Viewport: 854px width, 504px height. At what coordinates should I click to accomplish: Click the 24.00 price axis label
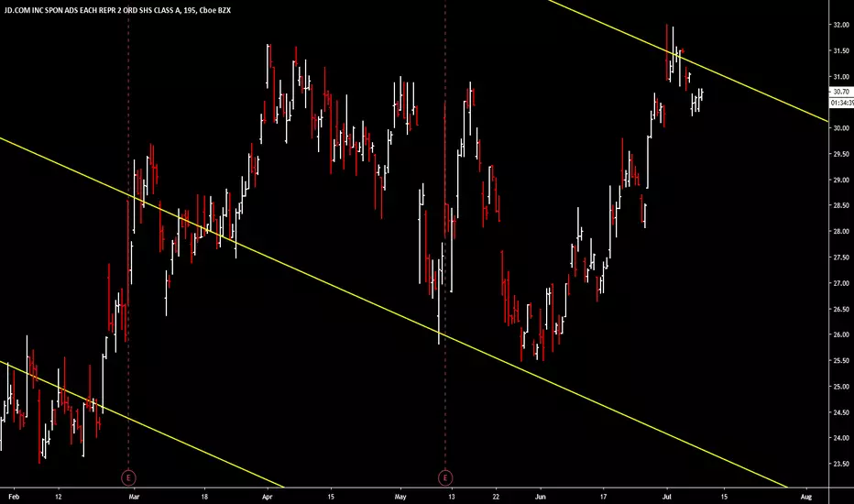coord(841,438)
